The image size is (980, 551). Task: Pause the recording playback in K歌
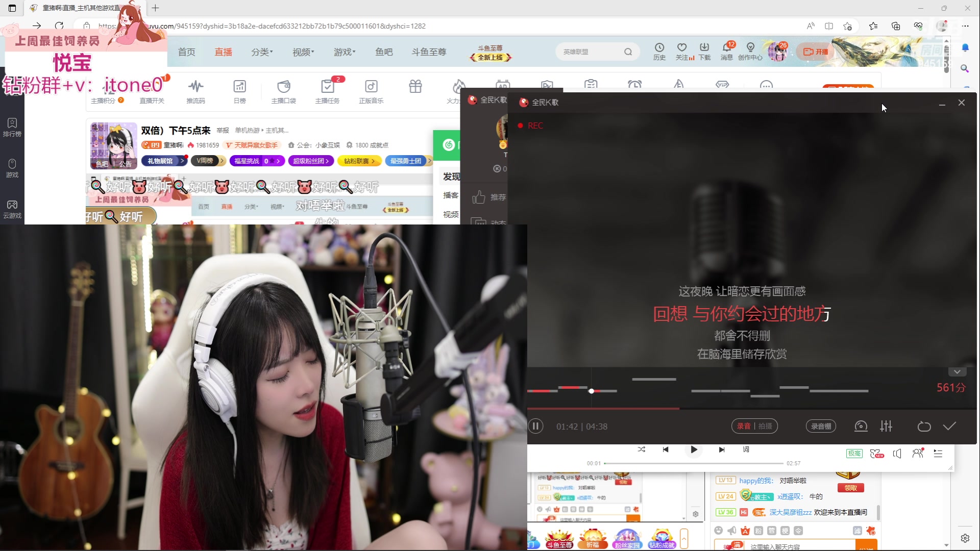click(x=536, y=426)
